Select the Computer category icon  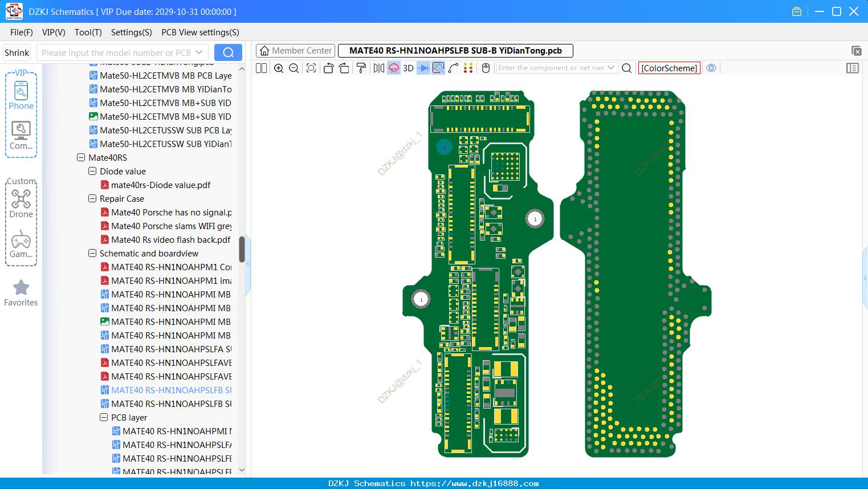[21, 136]
